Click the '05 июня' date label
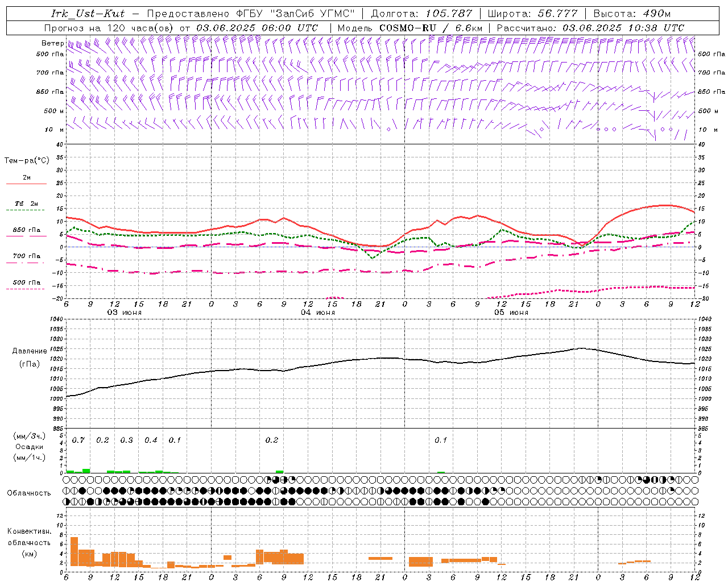The height and width of the screenshot is (582, 728). [x=511, y=313]
